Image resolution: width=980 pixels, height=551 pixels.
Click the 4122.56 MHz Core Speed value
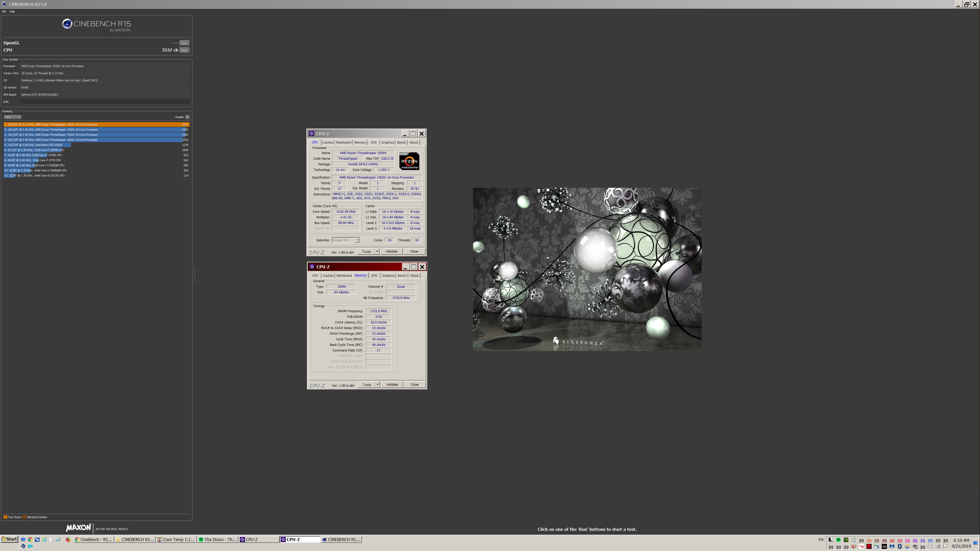[x=346, y=212]
